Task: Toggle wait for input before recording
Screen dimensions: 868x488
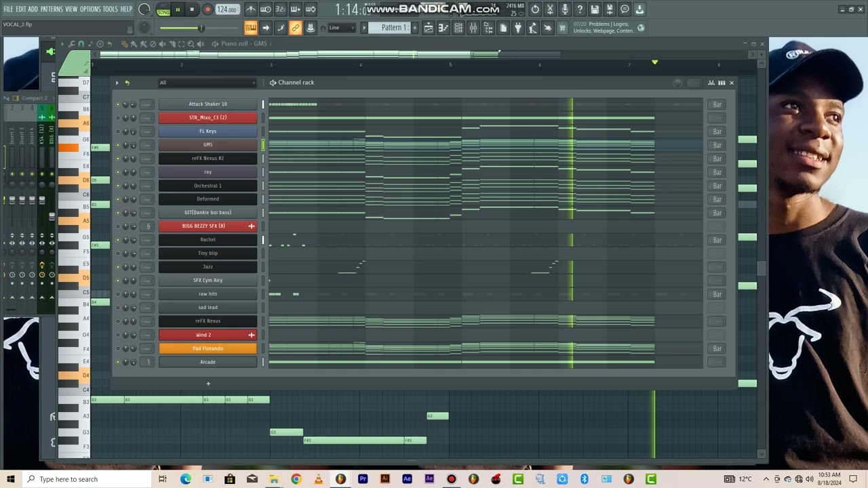Action: pyautogui.click(x=266, y=9)
